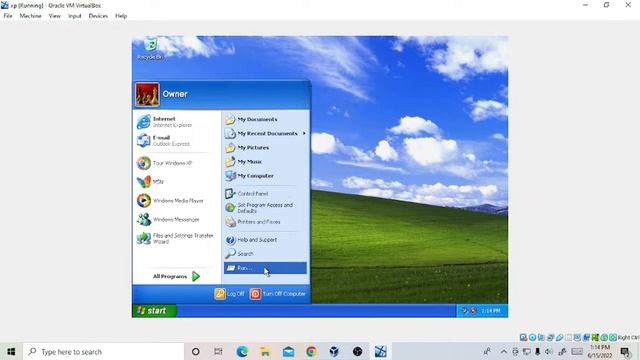Open VirtualBox Help menu

tap(121, 16)
